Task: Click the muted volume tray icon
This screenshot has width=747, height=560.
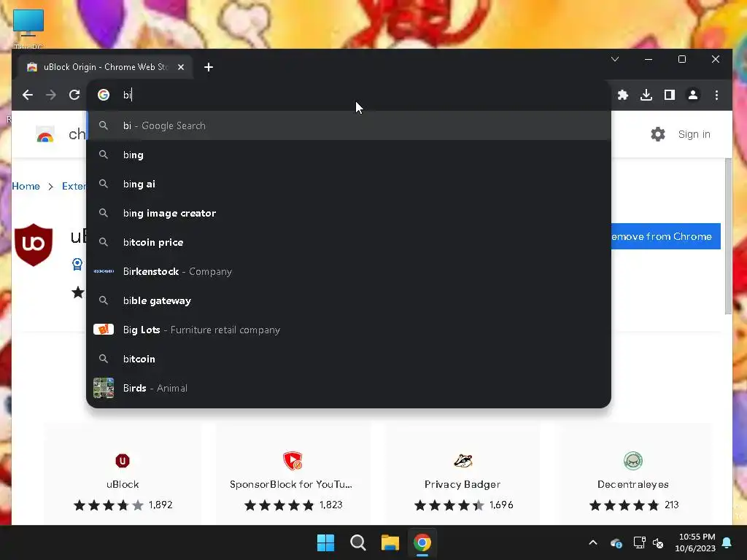Action: click(658, 542)
